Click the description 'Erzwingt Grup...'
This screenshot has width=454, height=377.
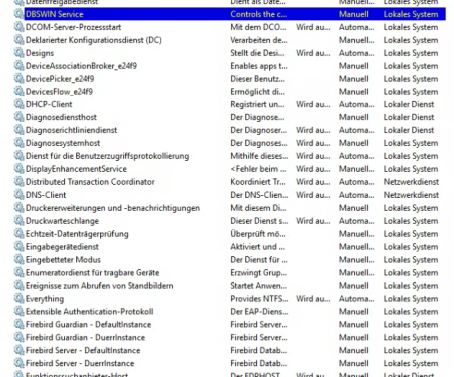click(258, 273)
